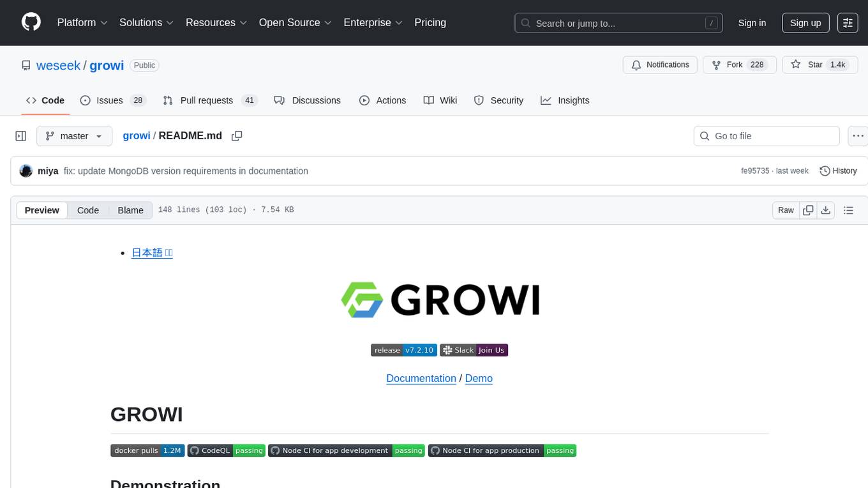Open the Wiki tab
Viewport: 868px width, 488px height.
(440, 100)
